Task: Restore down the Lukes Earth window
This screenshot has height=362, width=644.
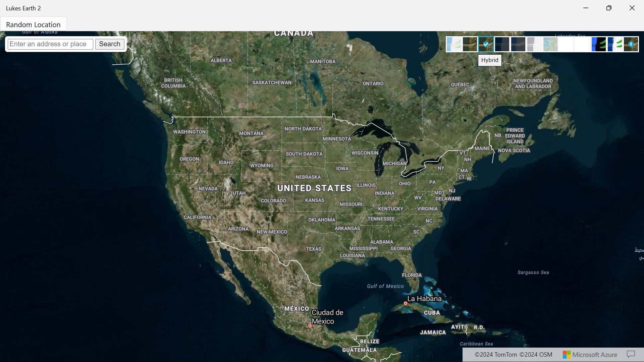Action: coord(609,8)
